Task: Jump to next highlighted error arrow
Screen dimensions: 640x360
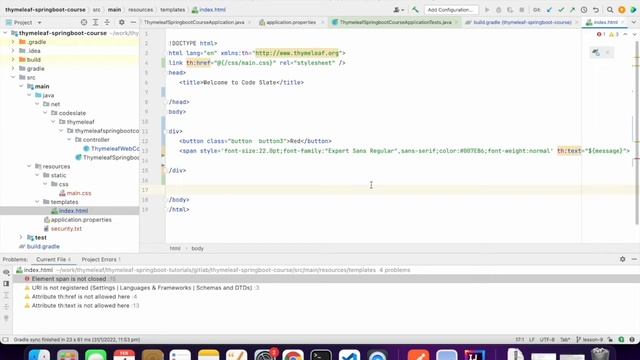Action: pos(634,35)
